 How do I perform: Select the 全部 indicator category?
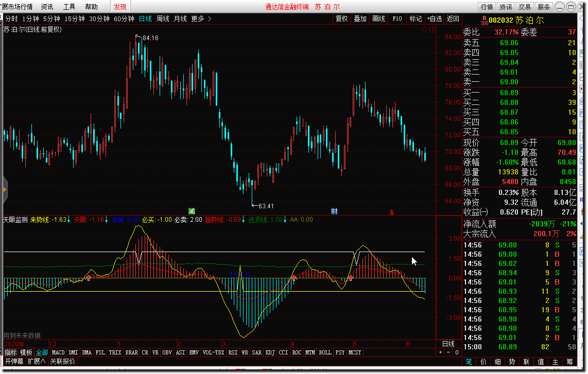point(42,352)
